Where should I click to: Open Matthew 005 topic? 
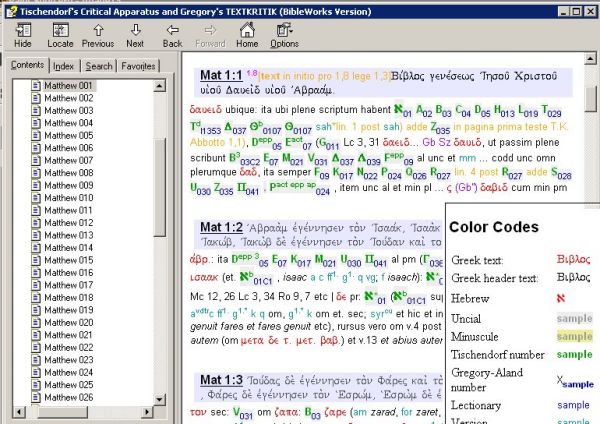pos(68,135)
